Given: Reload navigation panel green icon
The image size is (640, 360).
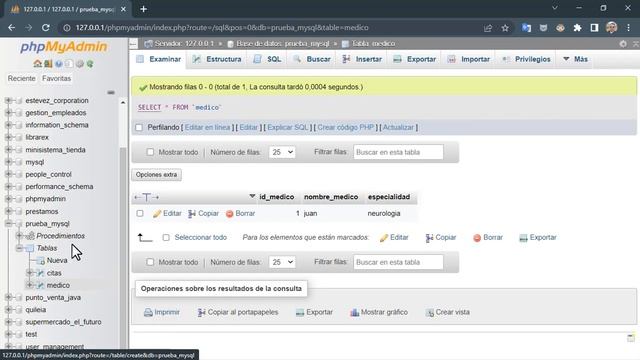Looking at the screenshot, I should click(x=90, y=64).
